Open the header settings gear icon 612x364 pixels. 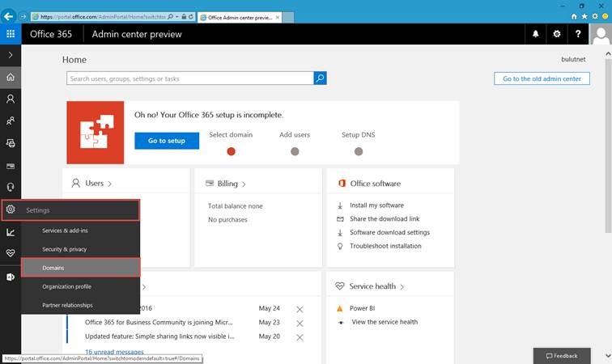click(x=557, y=34)
